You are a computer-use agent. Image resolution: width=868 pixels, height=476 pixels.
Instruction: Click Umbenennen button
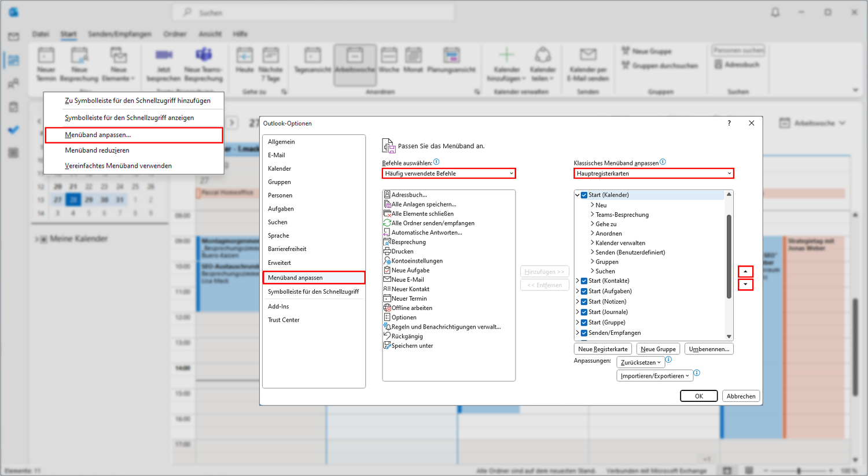tap(709, 349)
